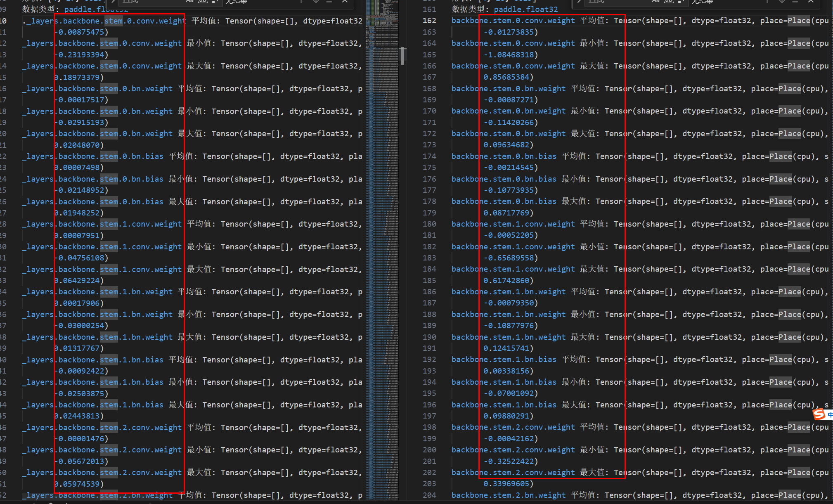Screen dimensions: 833x504
Task: Expand replace row in right find widget
Action: click(579, 1)
